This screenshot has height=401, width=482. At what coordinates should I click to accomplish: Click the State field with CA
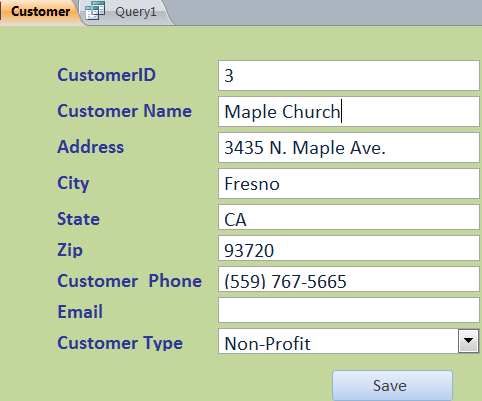(349, 217)
